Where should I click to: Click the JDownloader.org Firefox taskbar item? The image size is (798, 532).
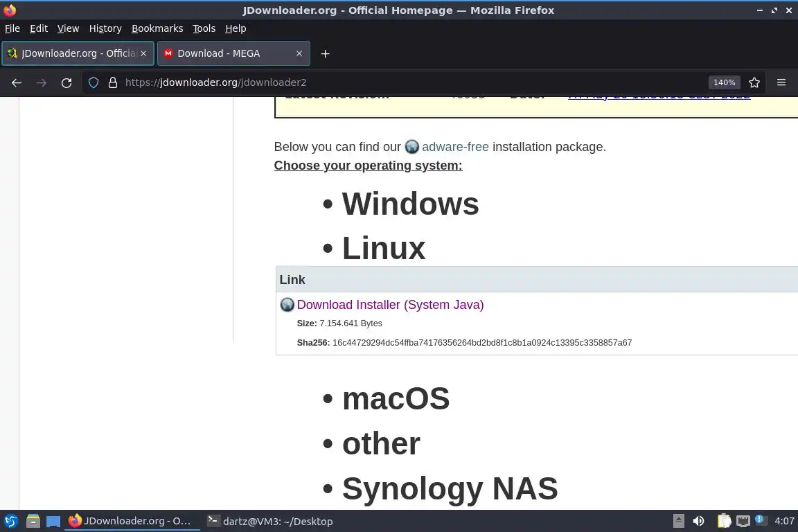[132, 521]
